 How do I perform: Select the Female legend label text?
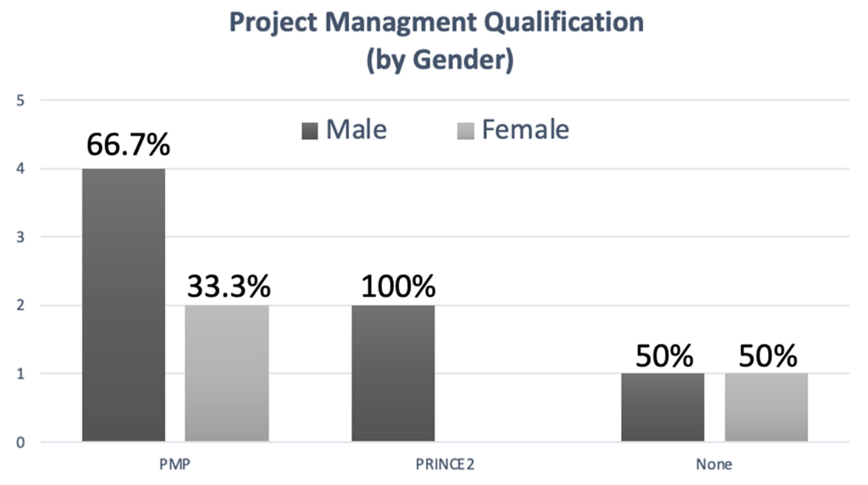point(525,130)
